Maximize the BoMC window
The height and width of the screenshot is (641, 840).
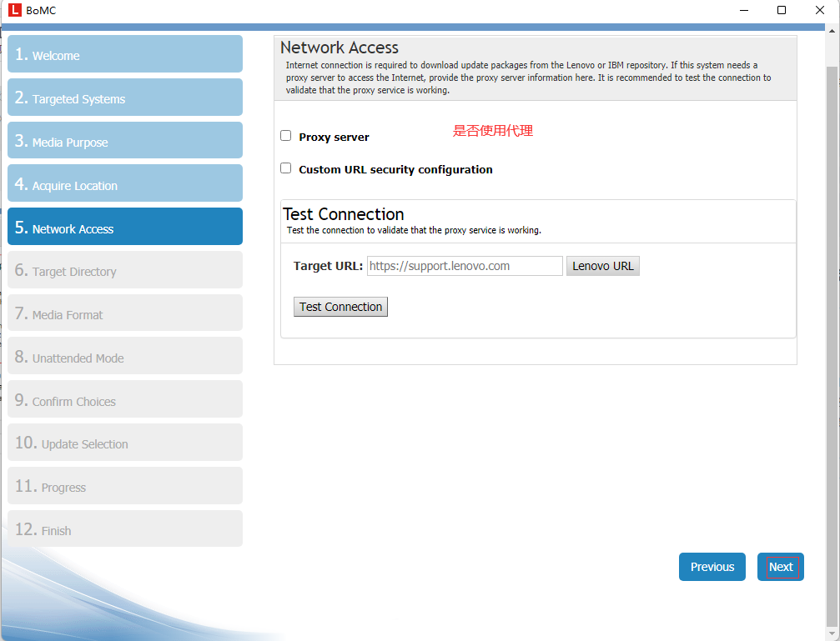(782, 10)
